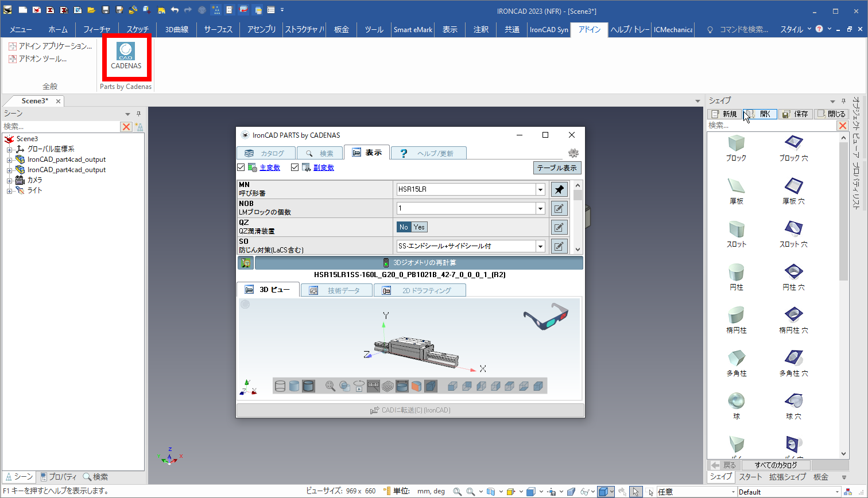Expand グローバル座標系 tree node
The image size is (868, 498).
point(10,149)
